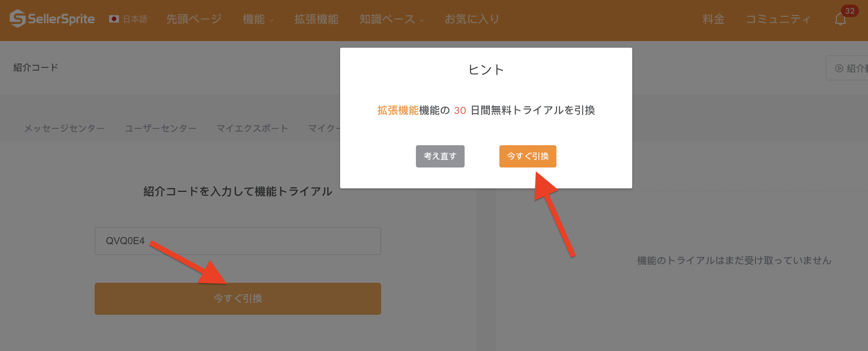Switch to ユーザーセンター tab
Viewport: 868px width, 351px height.
point(160,128)
